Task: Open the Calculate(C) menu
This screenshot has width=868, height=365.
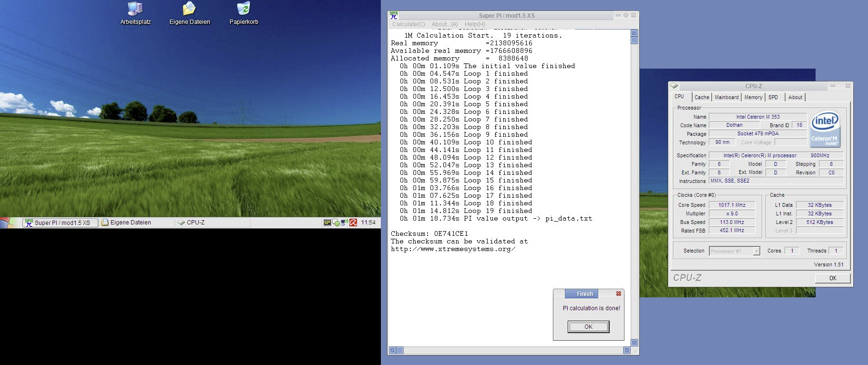Action: [408, 24]
